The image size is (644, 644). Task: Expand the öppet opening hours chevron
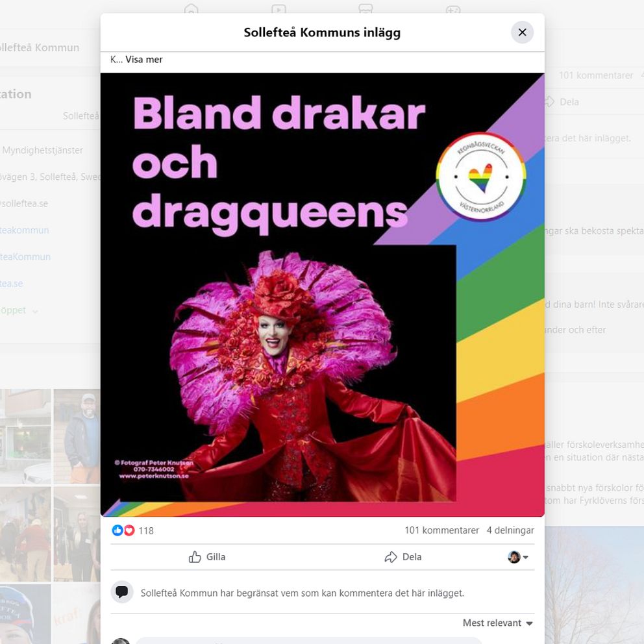(35, 311)
